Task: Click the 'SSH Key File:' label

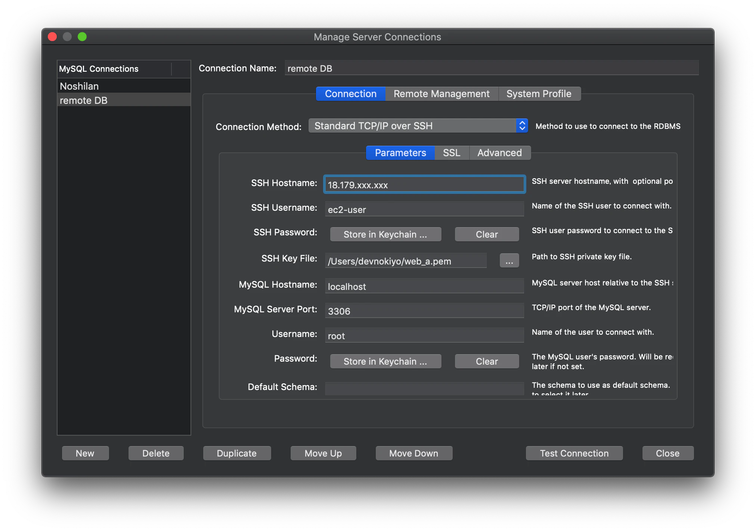Action: click(x=289, y=259)
